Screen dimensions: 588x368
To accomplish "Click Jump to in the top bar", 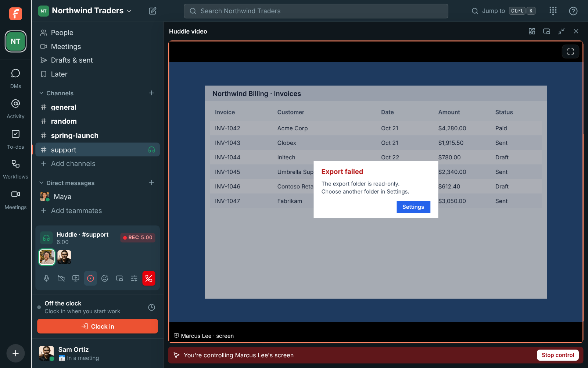I will [503, 11].
